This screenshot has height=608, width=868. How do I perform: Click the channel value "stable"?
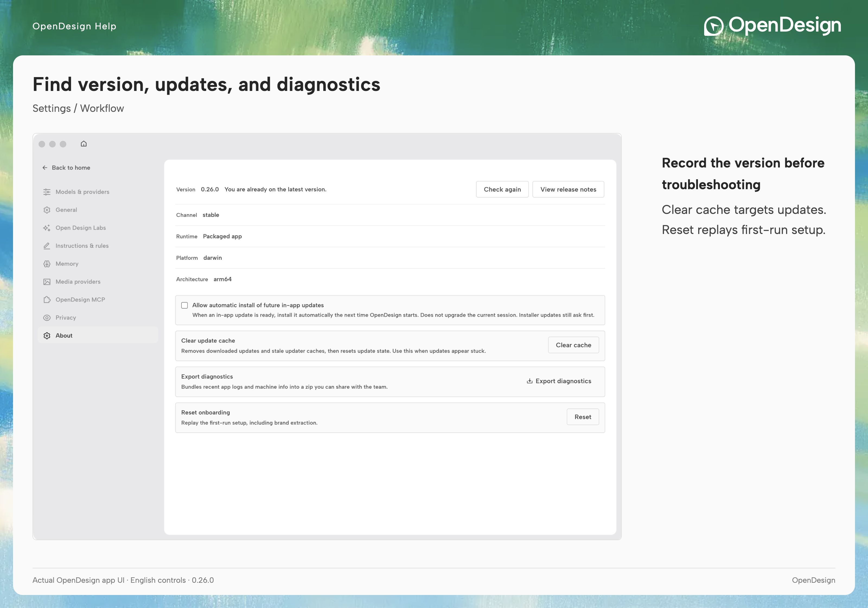(211, 215)
